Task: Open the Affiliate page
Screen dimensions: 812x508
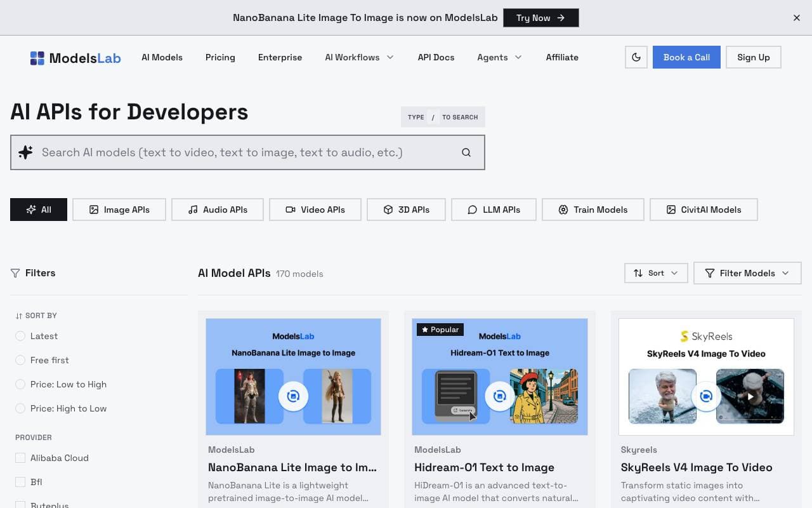Action: tap(562, 57)
